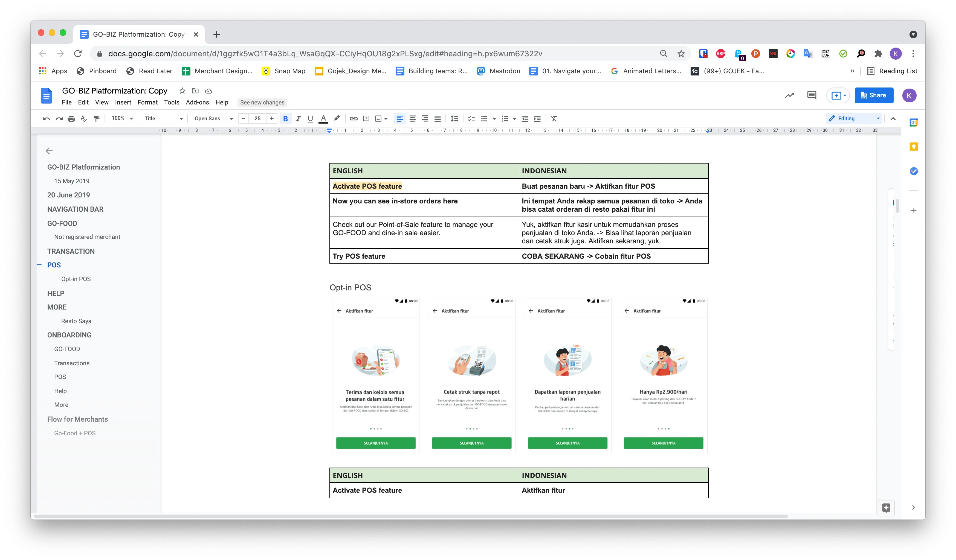Undo the last edit

coord(46,118)
